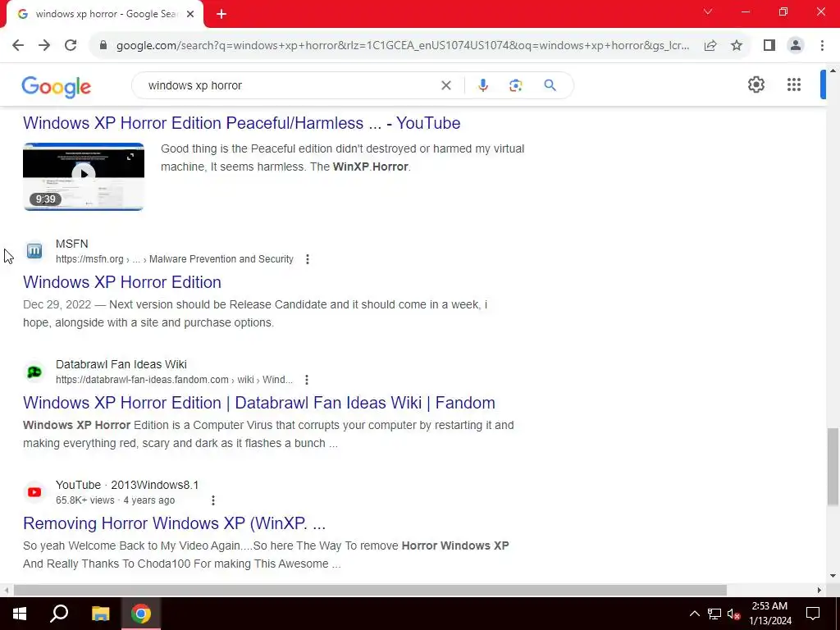
Task: Click the 'Dec 29, 2022' snippet date
Action: [57, 305]
